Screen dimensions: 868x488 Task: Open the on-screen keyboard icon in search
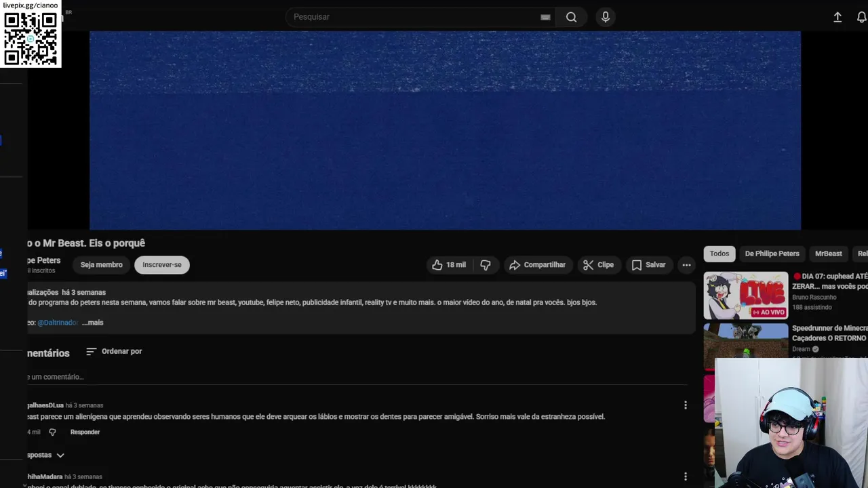pos(545,17)
